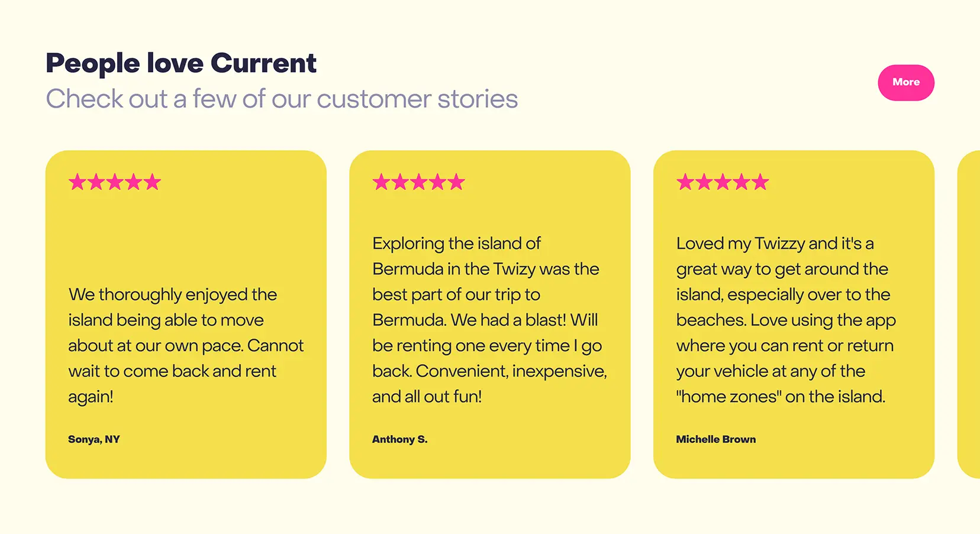This screenshot has width=980, height=534.
Task: Click the pink More button
Action: click(x=906, y=82)
